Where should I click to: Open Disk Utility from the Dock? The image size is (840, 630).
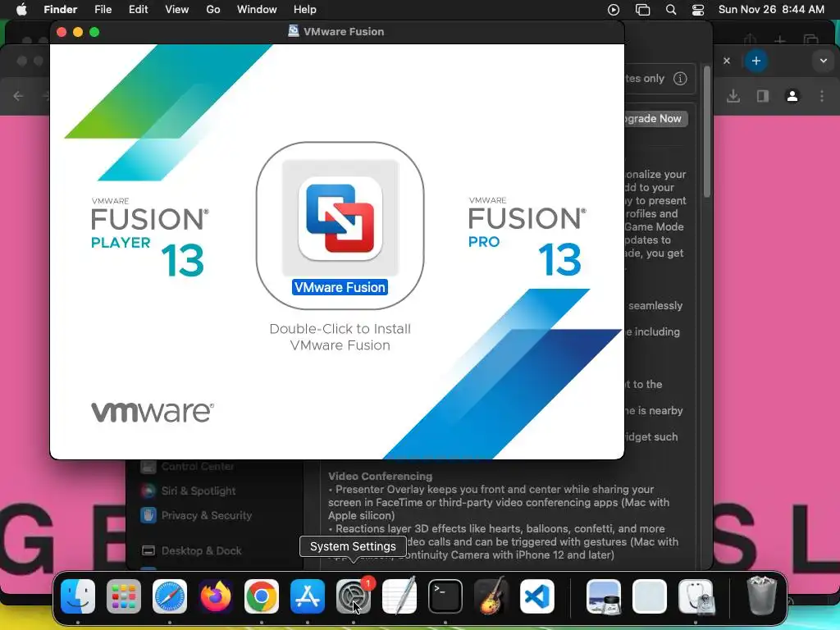pos(696,596)
